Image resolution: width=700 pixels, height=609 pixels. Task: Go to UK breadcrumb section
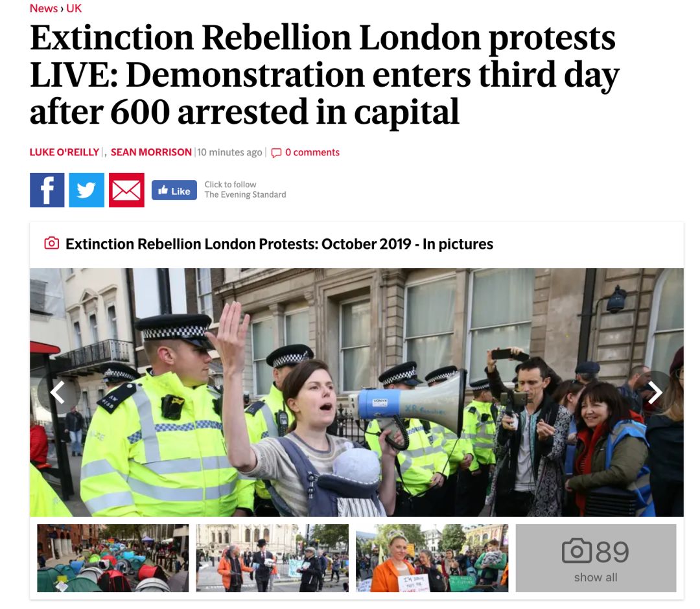coord(74,8)
